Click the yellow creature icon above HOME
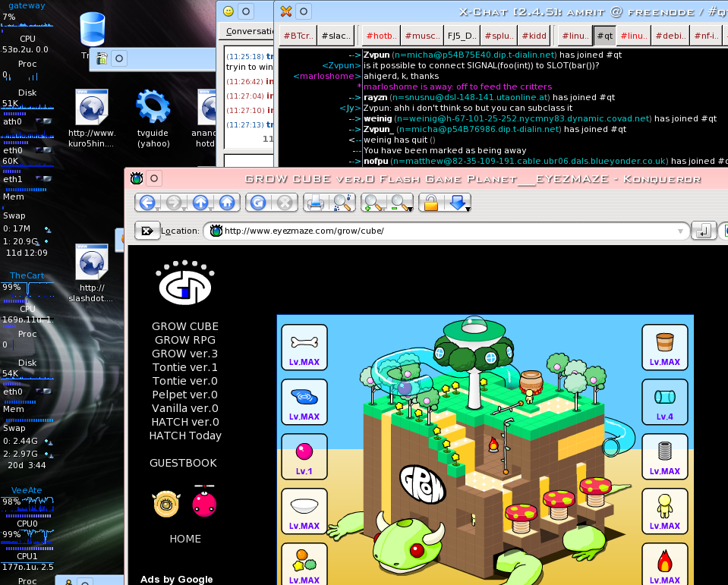The image size is (728, 585). 166,504
